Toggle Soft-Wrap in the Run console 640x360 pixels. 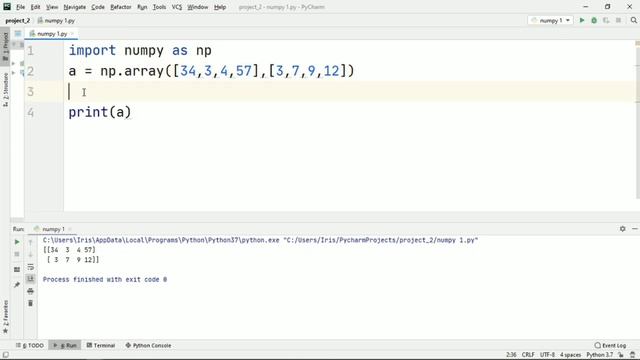[x=30, y=267]
